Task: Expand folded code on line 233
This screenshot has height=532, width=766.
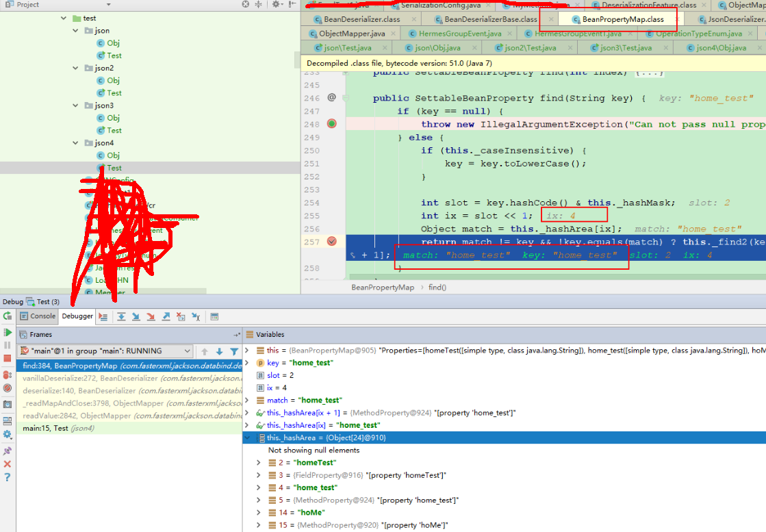Action: pyautogui.click(x=346, y=73)
